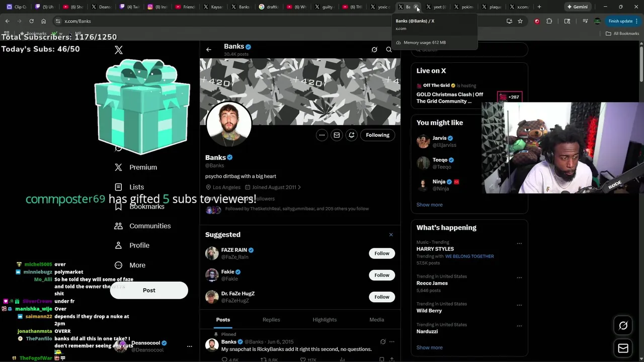Open Premium in the sidebar

136,167
